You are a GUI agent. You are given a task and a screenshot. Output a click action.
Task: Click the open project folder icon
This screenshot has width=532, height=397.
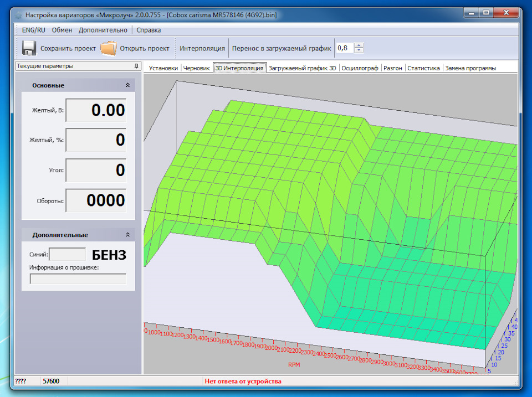click(109, 48)
